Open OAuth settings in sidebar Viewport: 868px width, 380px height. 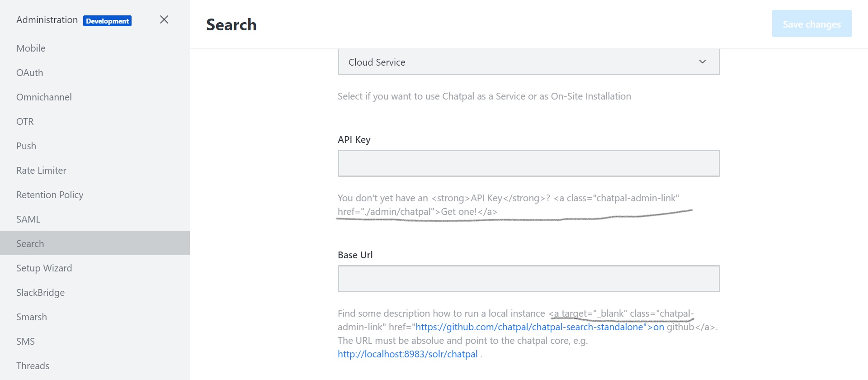coord(95,73)
